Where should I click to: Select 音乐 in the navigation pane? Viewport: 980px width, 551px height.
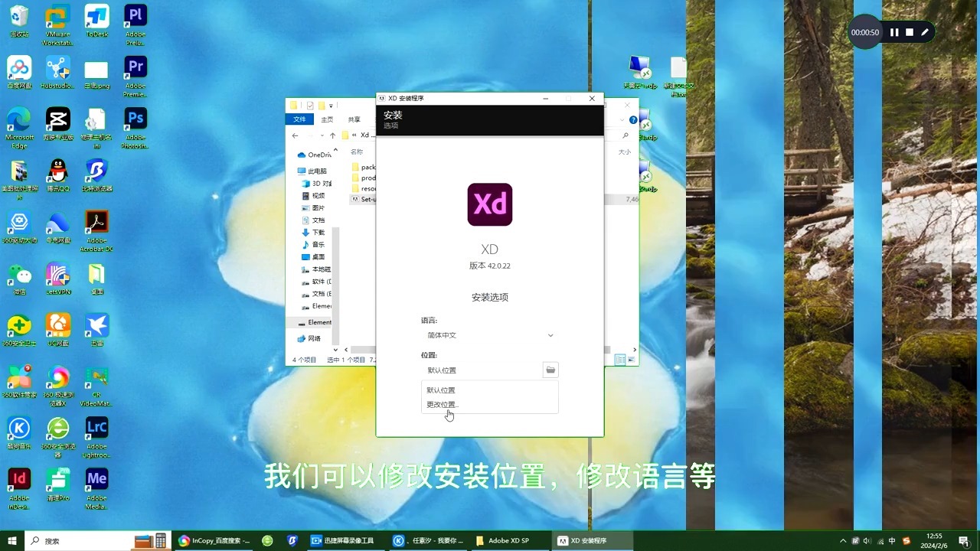[314, 245]
